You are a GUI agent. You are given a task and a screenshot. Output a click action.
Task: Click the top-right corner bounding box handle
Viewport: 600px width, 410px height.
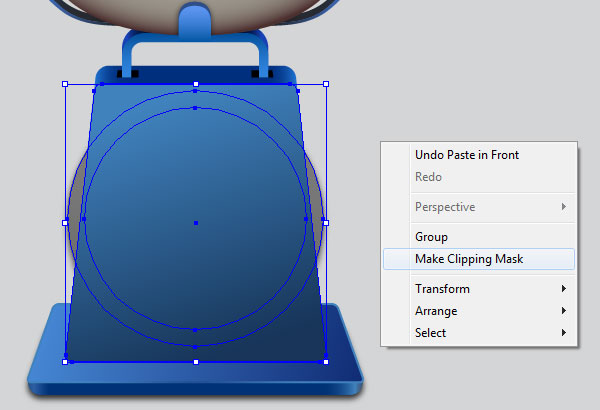tap(326, 84)
